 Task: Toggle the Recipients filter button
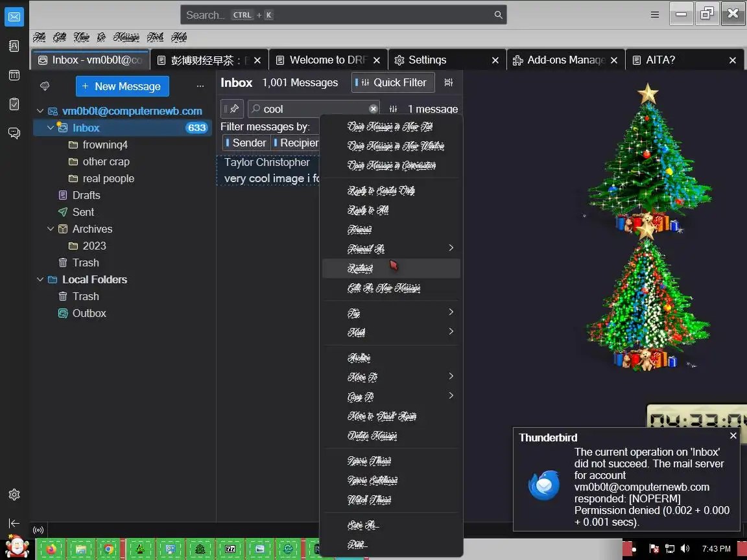coord(296,143)
